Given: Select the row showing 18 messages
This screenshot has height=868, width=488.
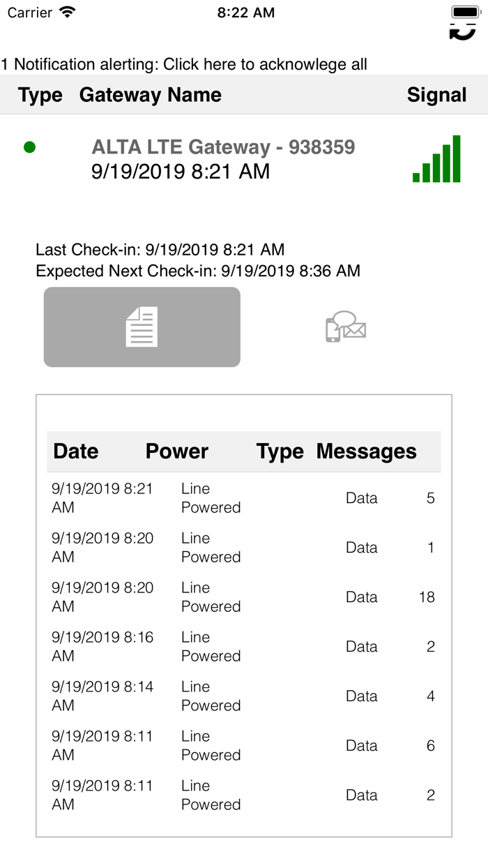Looking at the screenshot, I should (x=243, y=597).
